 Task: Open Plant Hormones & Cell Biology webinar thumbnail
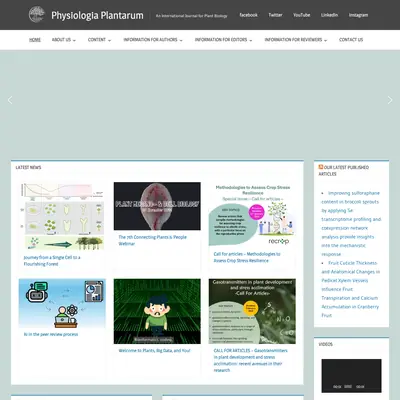click(157, 206)
